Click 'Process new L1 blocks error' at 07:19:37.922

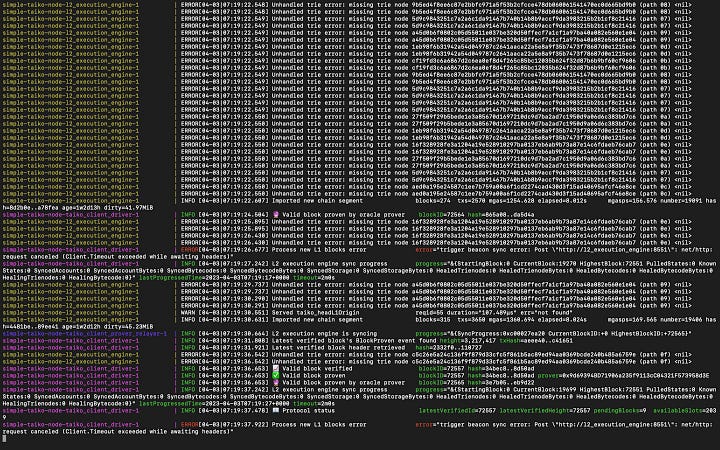(x=319, y=425)
